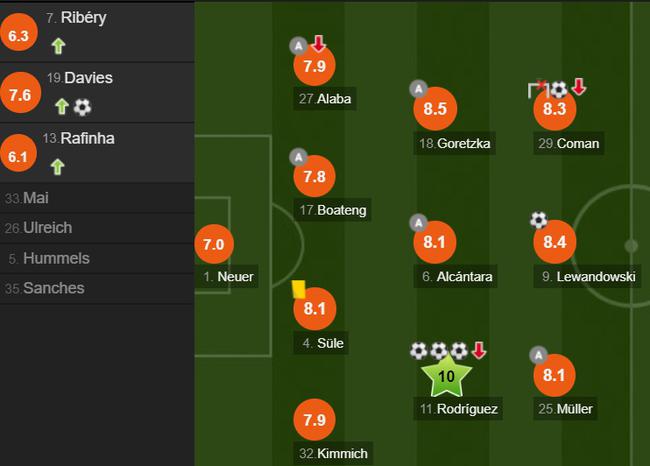The height and width of the screenshot is (466, 650).
Task: Click Neuer's 7.0 rating circle
Action: click(x=214, y=244)
